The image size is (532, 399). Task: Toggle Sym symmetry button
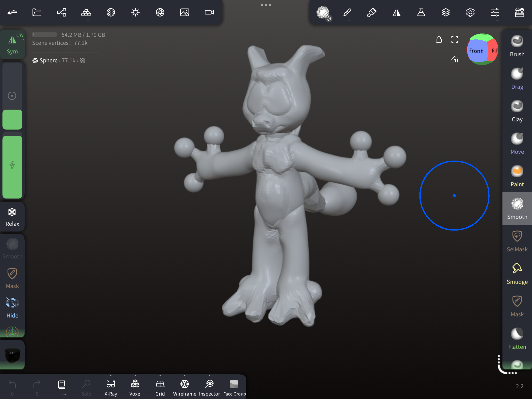coord(12,44)
